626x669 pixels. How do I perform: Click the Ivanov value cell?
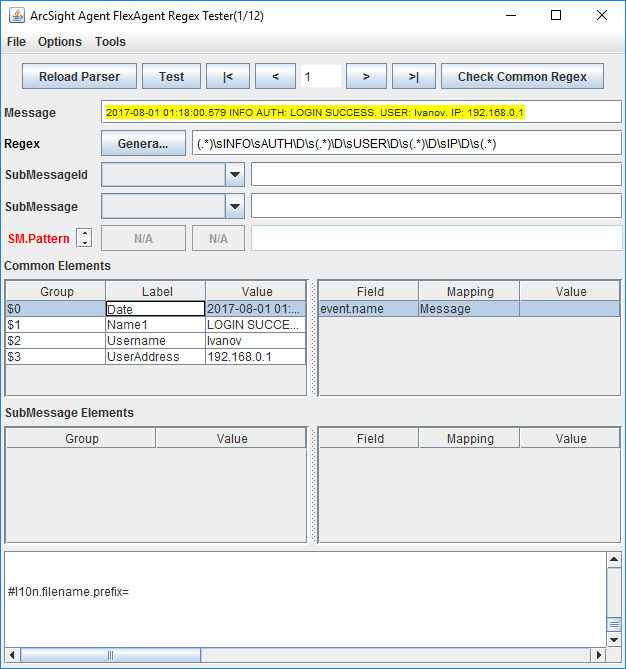(255, 340)
